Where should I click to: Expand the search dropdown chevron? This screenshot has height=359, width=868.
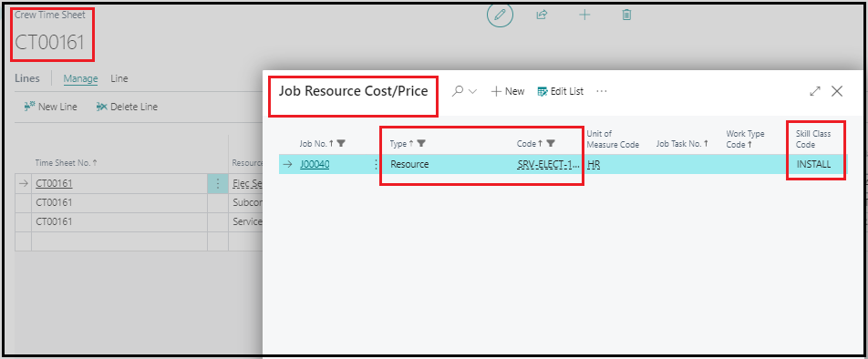pos(472,92)
